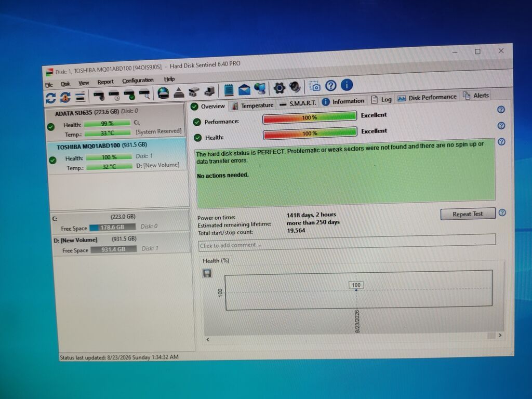Open the Report menu
The height and width of the screenshot is (399, 532).
105,82
